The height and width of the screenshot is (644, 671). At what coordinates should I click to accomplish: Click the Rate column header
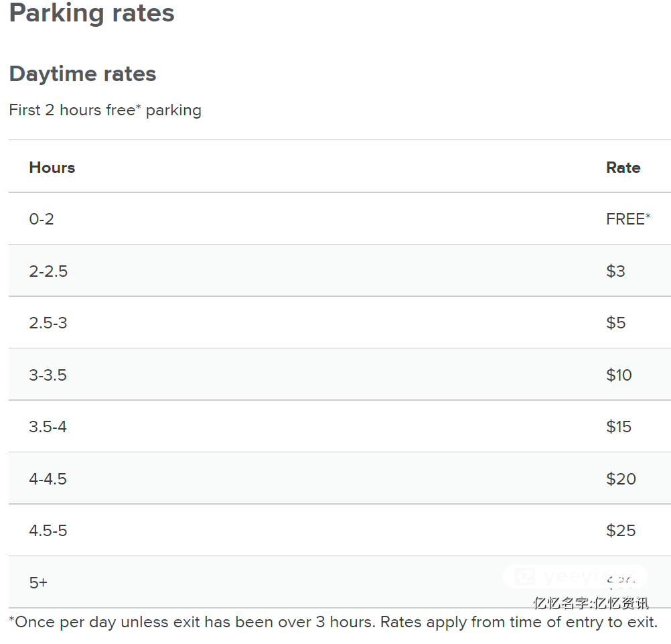click(x=623, y=168)
